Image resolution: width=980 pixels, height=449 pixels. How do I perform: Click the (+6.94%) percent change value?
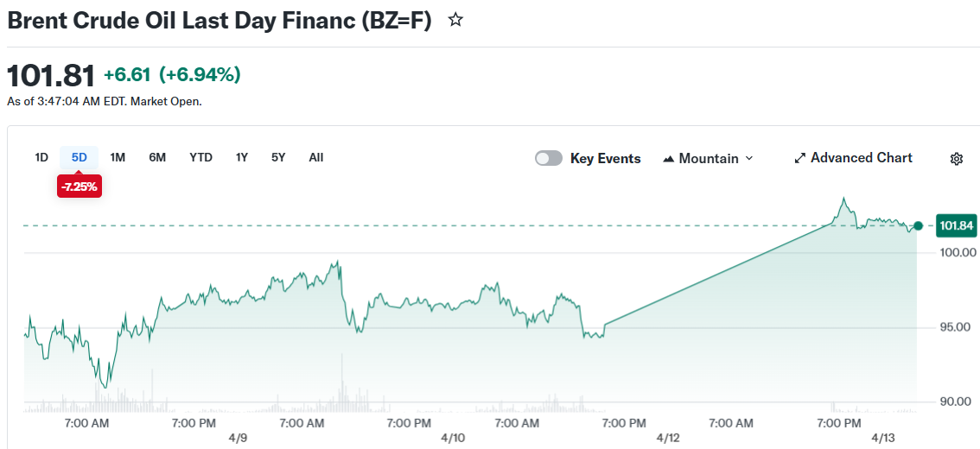point(200,75)
